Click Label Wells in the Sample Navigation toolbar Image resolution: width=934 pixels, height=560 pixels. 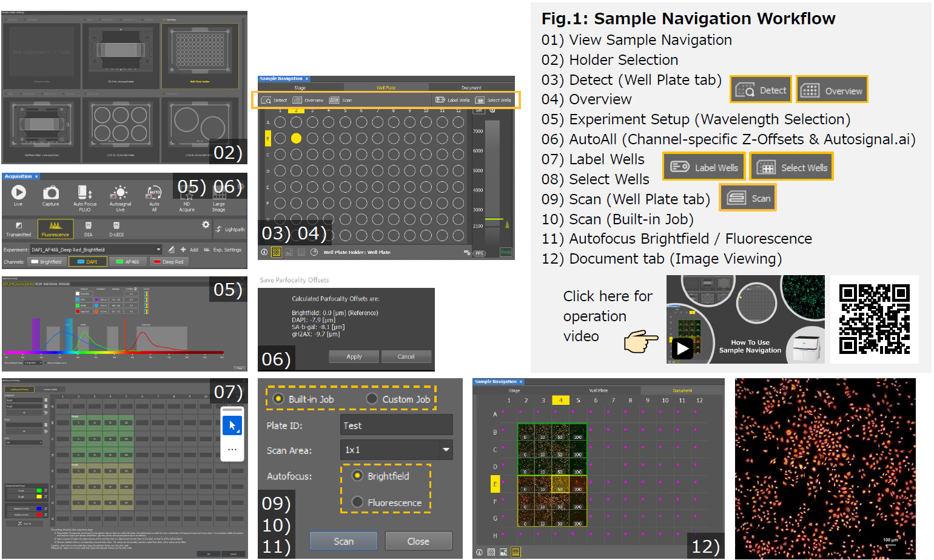point(452,100)
